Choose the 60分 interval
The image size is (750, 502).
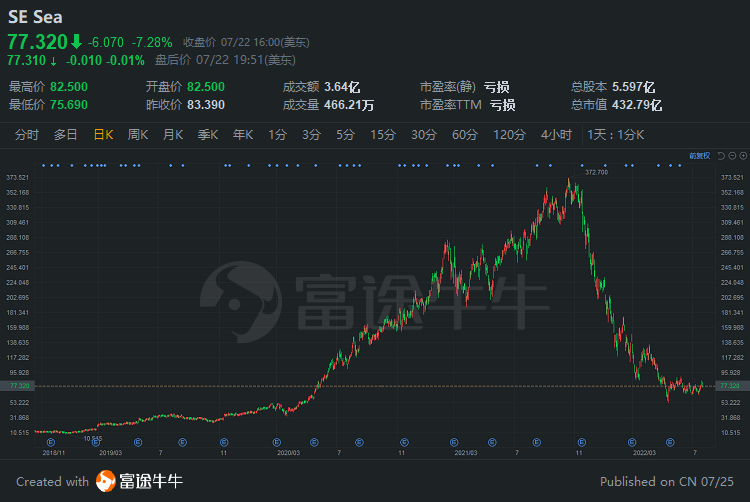465,135
